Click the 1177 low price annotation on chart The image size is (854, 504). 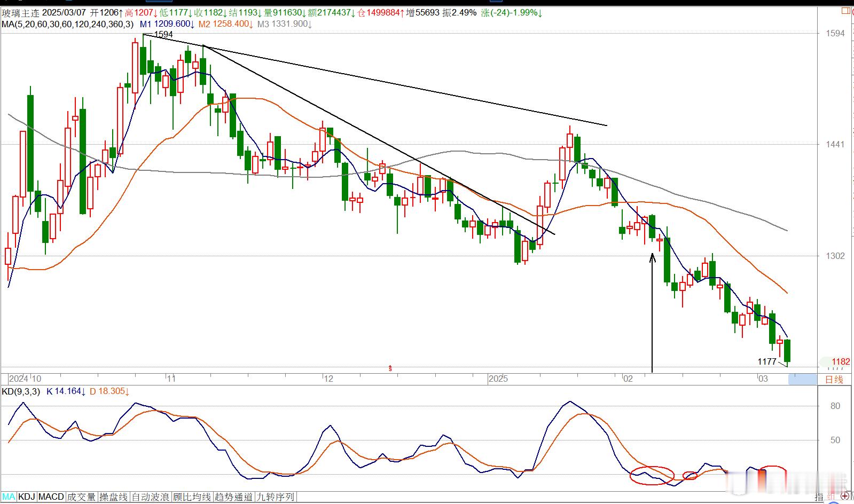pos(767,362)
